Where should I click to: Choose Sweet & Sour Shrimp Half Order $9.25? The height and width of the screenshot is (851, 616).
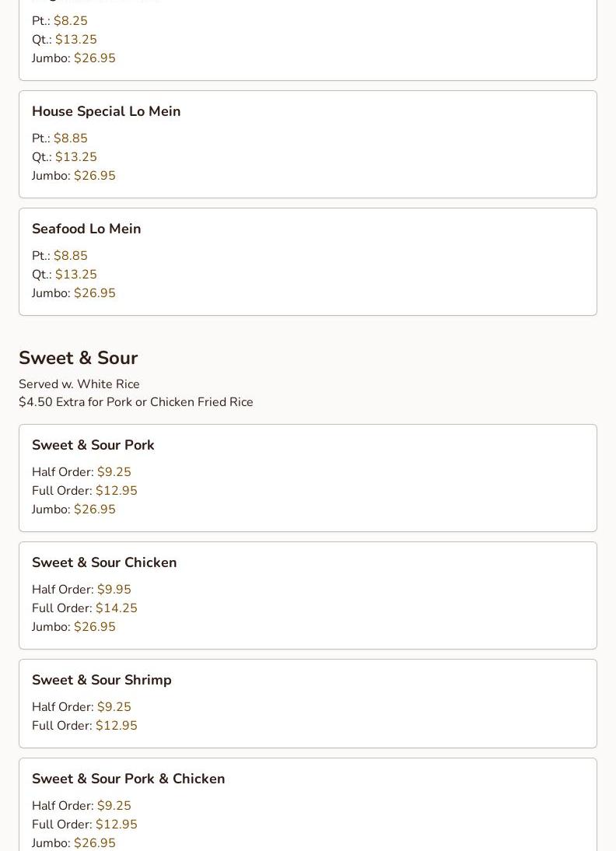coord(114,707)
